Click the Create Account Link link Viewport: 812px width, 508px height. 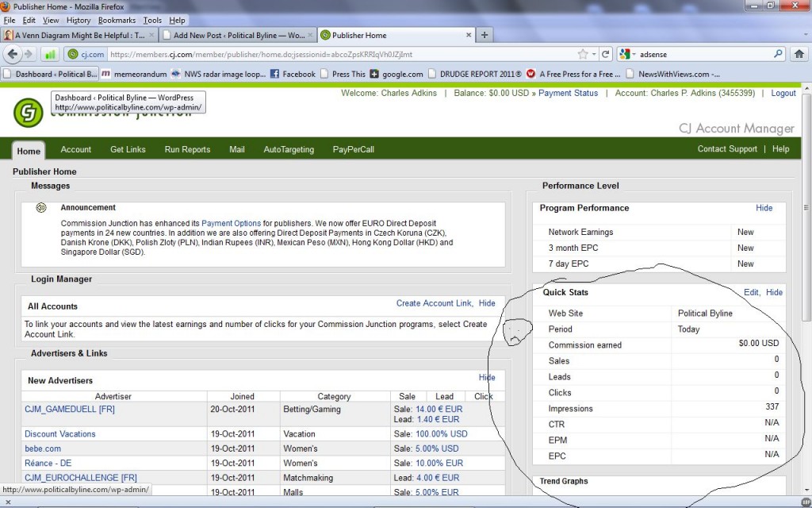[434, 303]
